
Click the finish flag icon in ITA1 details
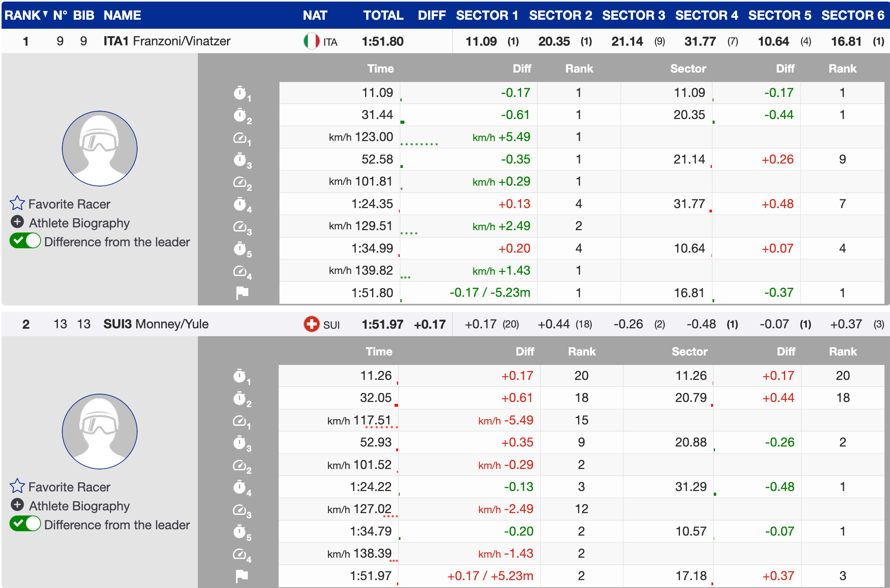(242, 293)
